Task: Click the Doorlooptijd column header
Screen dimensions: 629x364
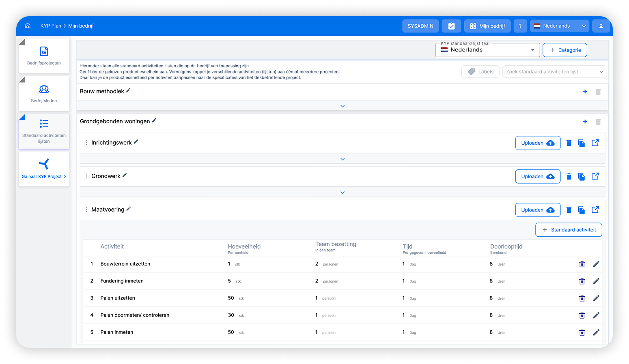Action: coord(506,246)
